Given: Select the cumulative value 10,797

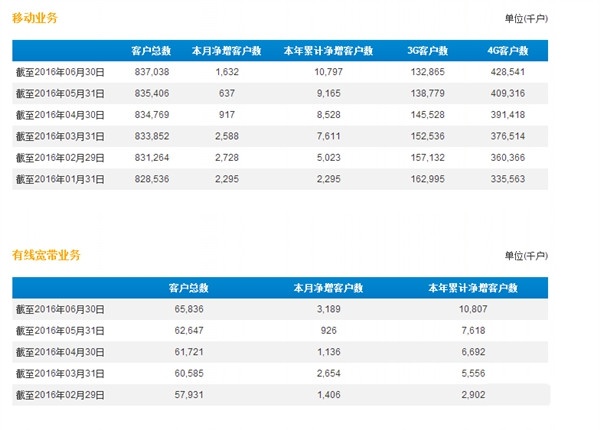Looking at the screenshot, I should pos(329,72).
